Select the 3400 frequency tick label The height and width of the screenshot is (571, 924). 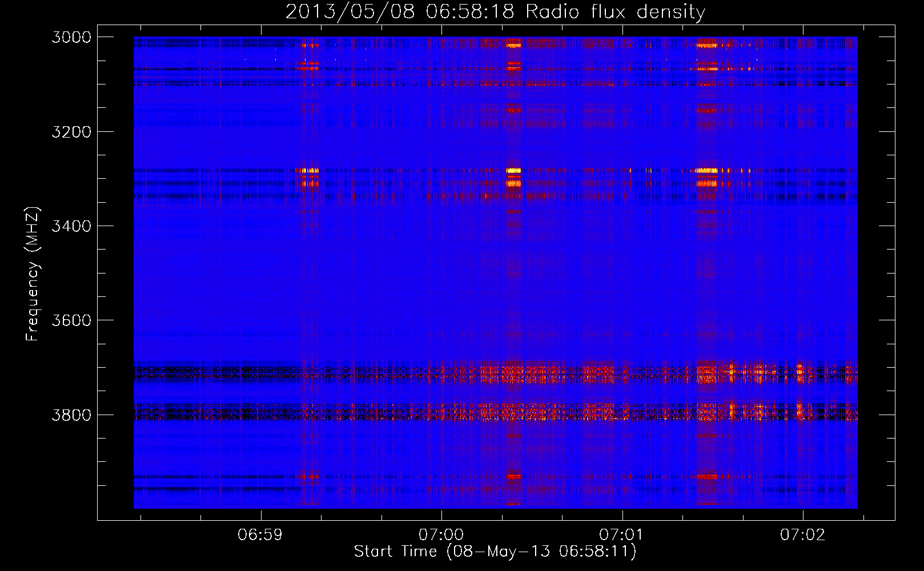pyautogui.click(x=71, y=226)
